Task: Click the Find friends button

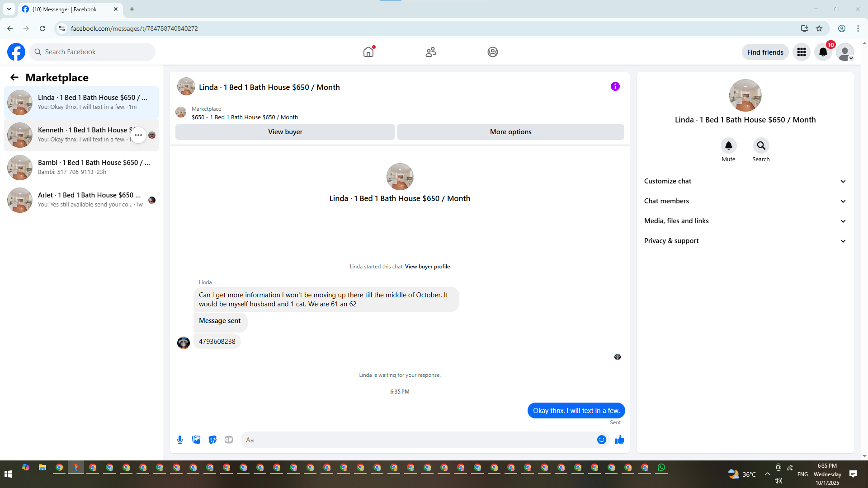Action: point(765,52)
